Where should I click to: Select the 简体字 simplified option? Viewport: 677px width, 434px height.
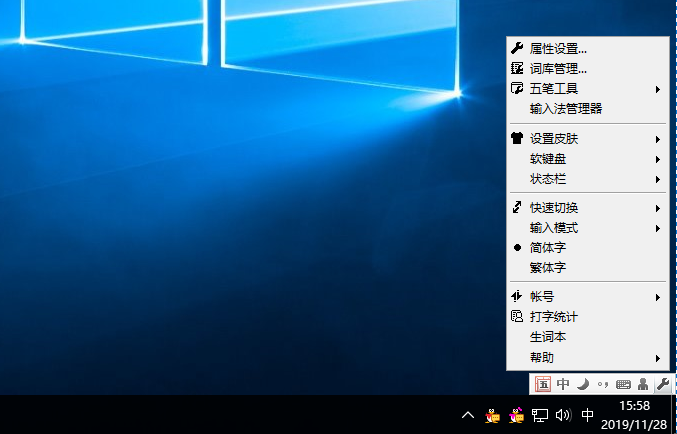coord(588,247)
